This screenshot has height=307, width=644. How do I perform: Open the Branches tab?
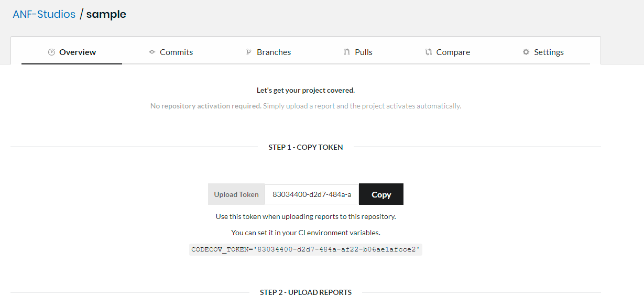pyautogui.click(x=274, y=52)
